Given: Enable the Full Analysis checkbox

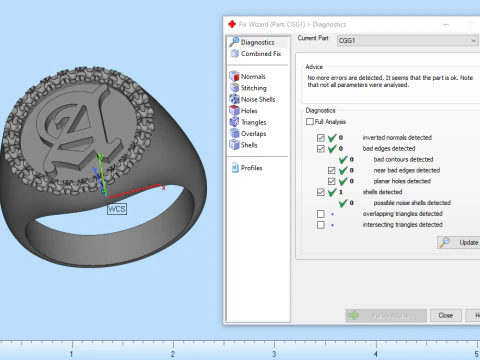Looking at the screenshot, I should click(x=310, y=121).
